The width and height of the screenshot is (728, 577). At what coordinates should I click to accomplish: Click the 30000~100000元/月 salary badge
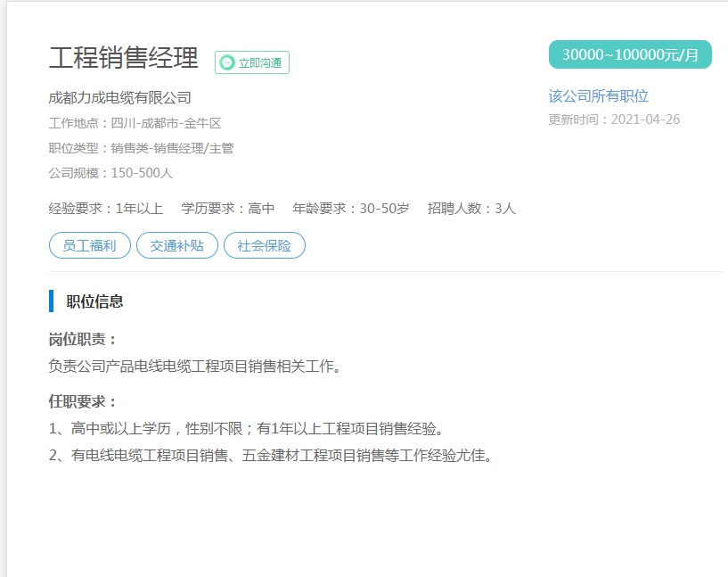(x=630, y=54)
